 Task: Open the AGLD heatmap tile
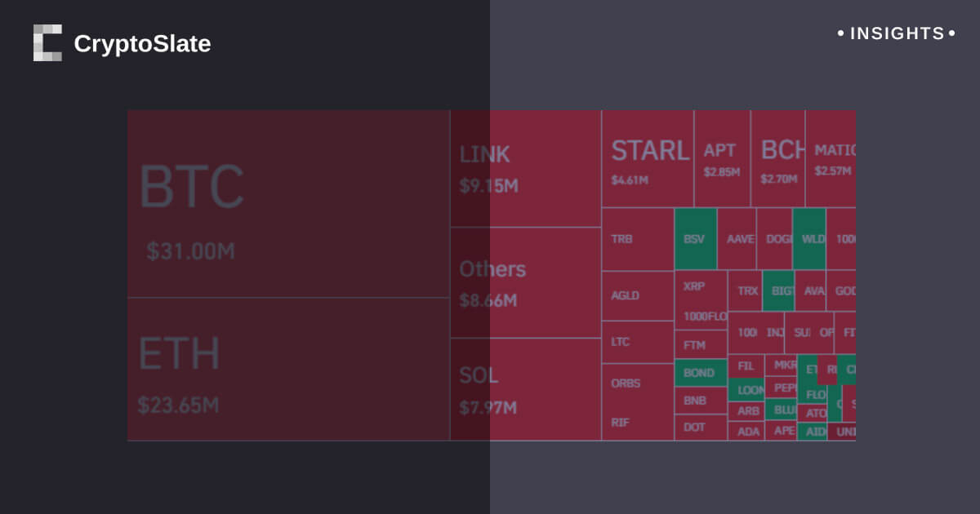[x=637, y=295]
